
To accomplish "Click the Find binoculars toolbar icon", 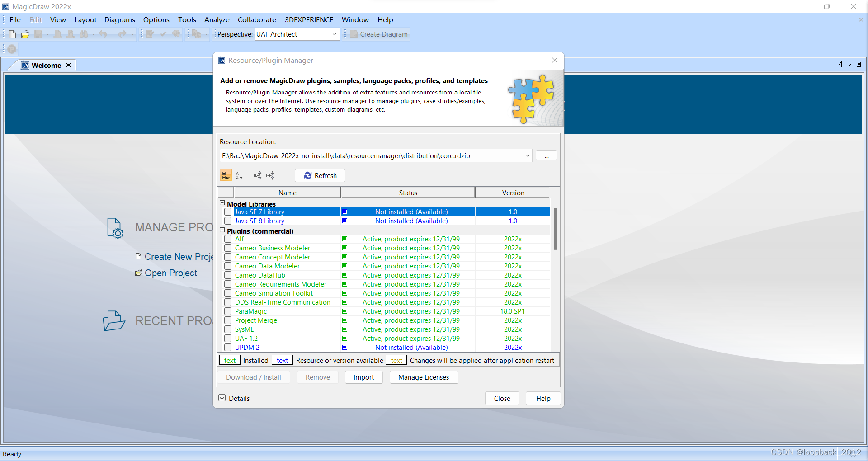I will coord(84,34).
